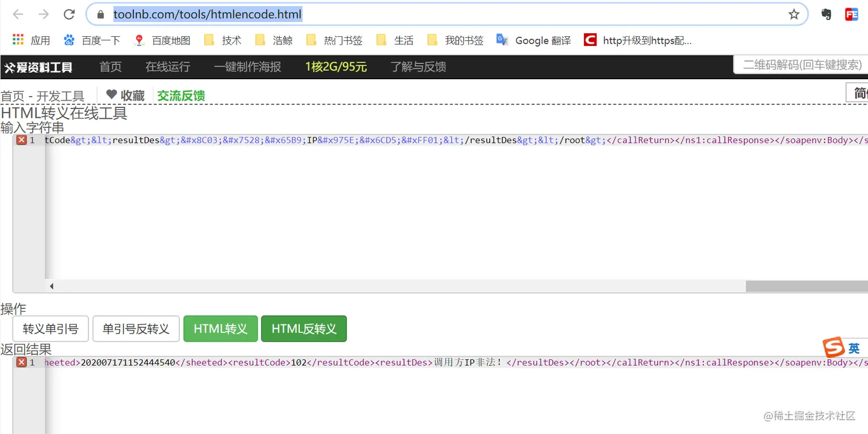Open http升级到https配 bookmark
Screen dimensions: 868x434
click(638, 40)
